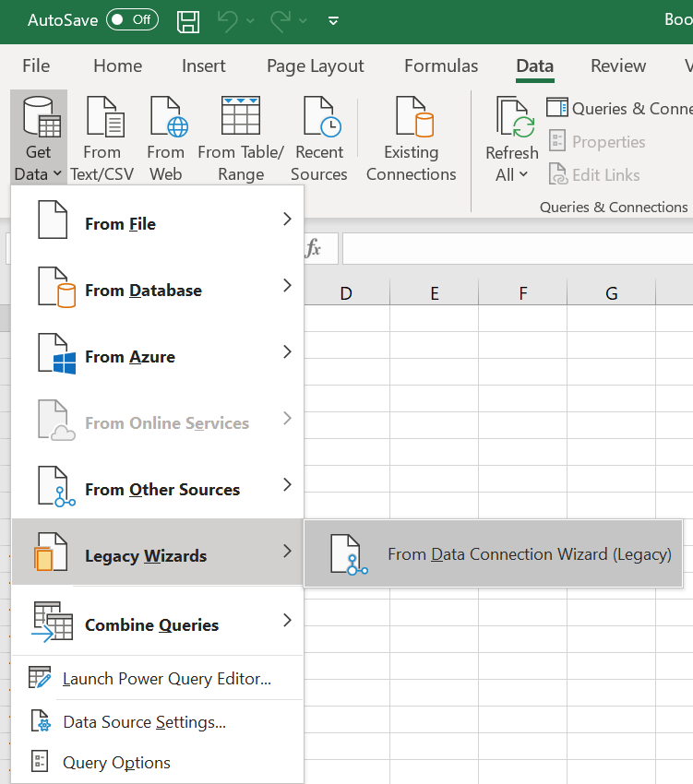Screen dimensions: 693x784
Task: Open the Page Layout tab
Action: click(316, 65)
